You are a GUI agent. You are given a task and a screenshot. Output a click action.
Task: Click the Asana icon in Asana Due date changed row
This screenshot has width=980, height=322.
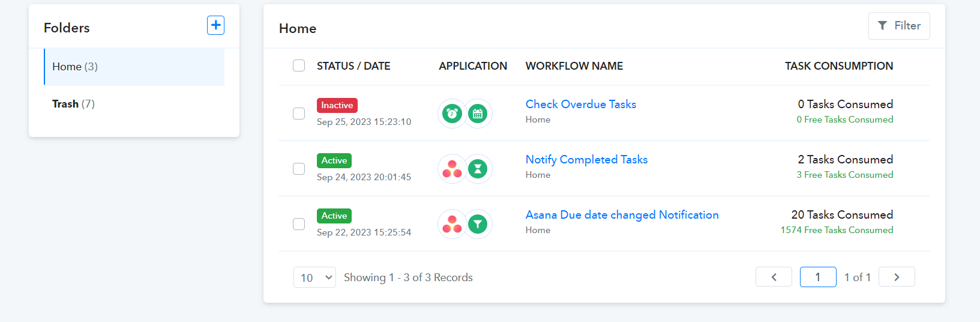pyautogui.click(x=452, y=224)
